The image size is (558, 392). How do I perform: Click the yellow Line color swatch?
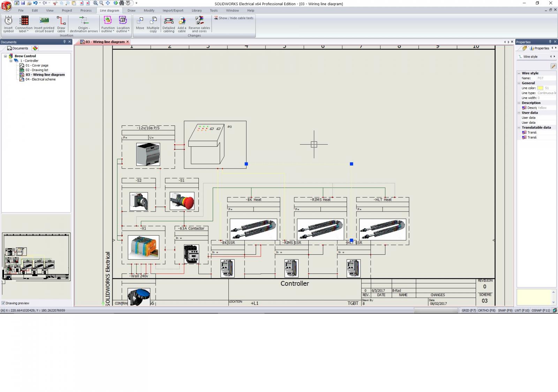point(540,88)
